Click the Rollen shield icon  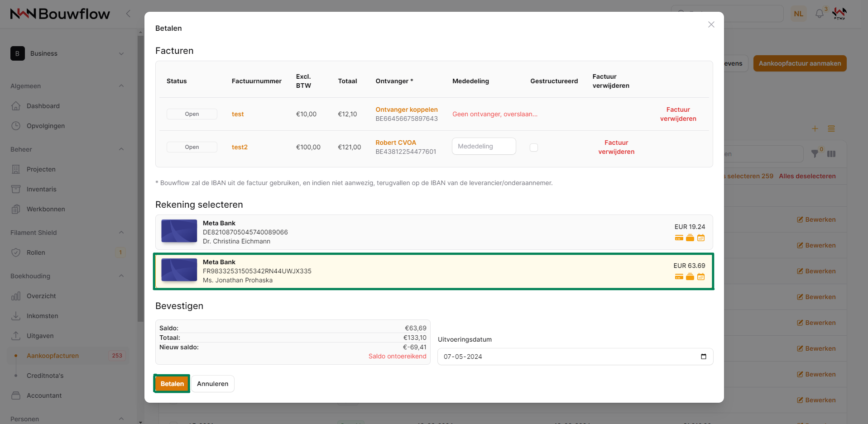(x=16, y=252)
